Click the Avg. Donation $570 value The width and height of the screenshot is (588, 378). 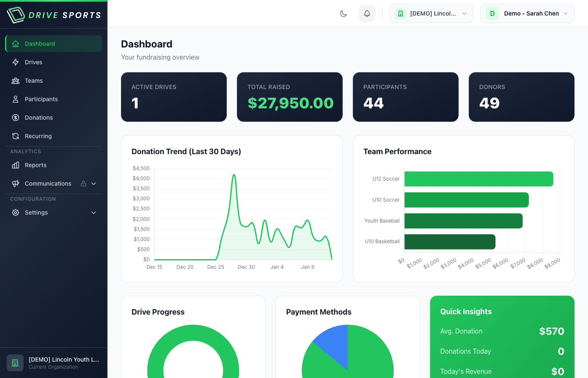point(551,331)
